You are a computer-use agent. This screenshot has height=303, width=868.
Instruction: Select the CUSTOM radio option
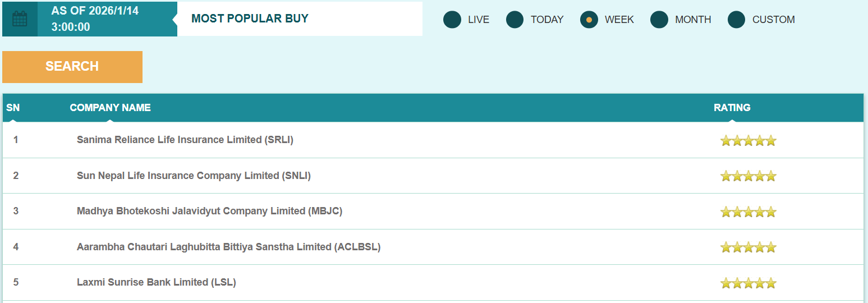coord(737,20)
